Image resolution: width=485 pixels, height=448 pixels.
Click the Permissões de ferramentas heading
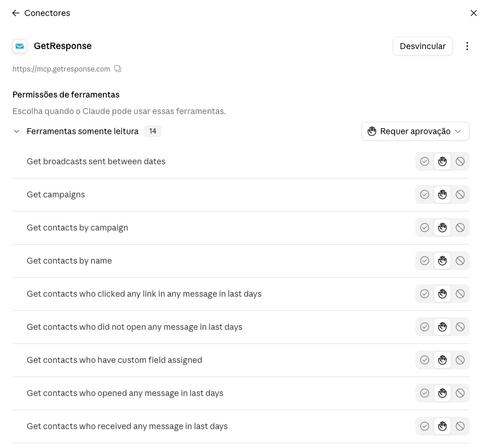[x=66, y=95]
